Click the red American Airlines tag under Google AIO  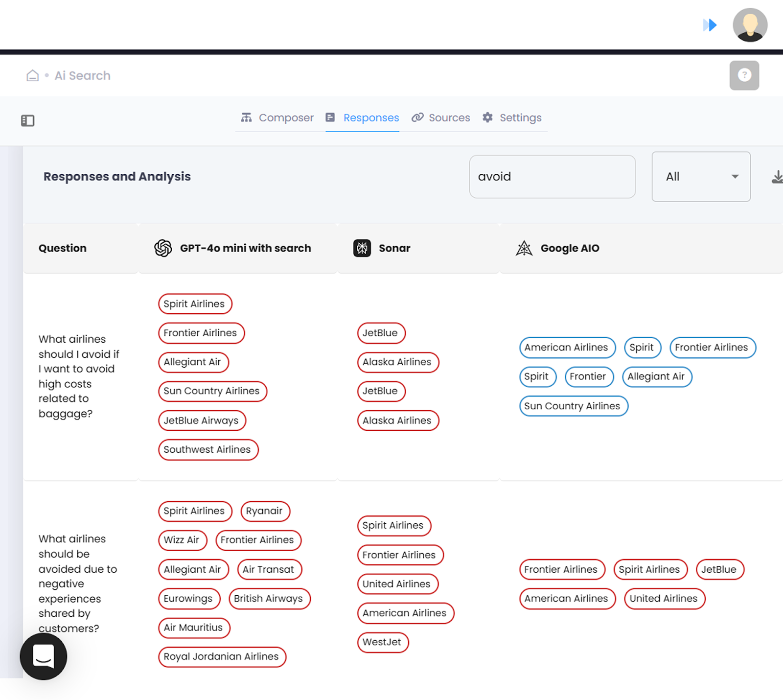coord(567,598)
